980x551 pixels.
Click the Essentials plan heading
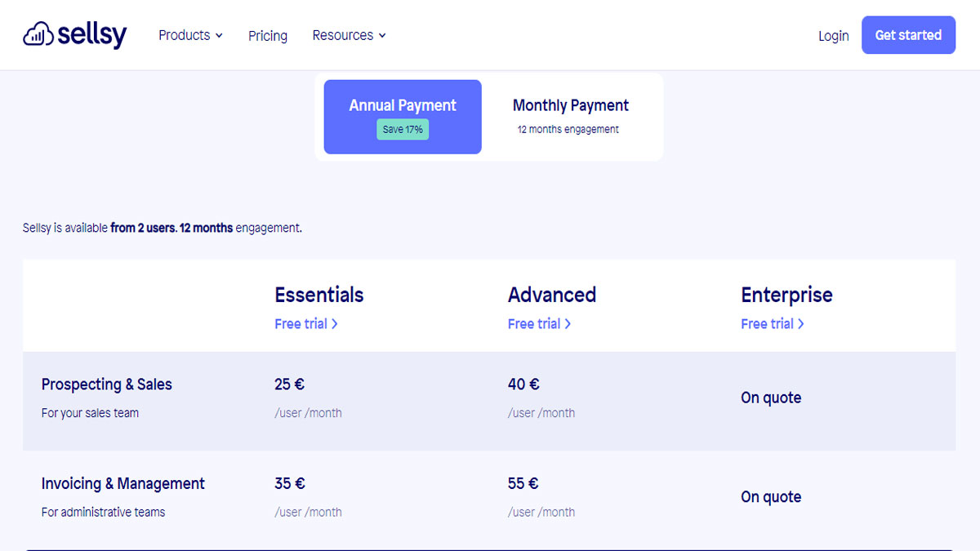coord(318,295)
